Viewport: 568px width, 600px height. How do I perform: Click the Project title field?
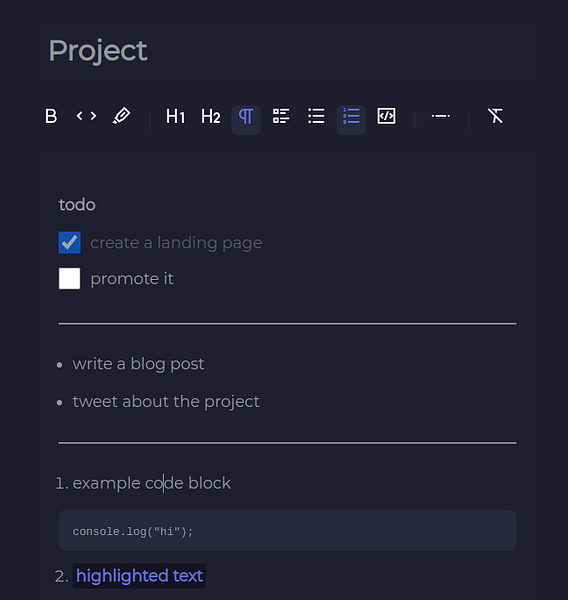click(x=98, y=51)
